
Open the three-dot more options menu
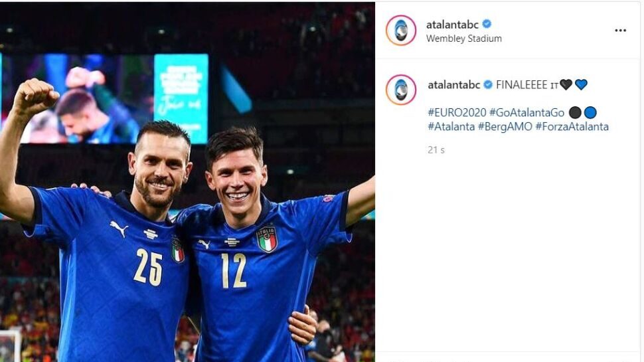(620, 31)
